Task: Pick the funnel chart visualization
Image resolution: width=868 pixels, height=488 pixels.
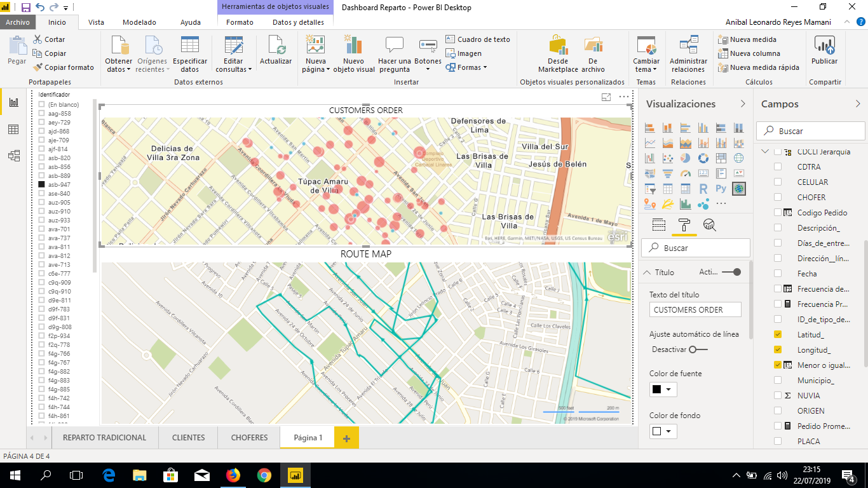Action: point(667,173)
